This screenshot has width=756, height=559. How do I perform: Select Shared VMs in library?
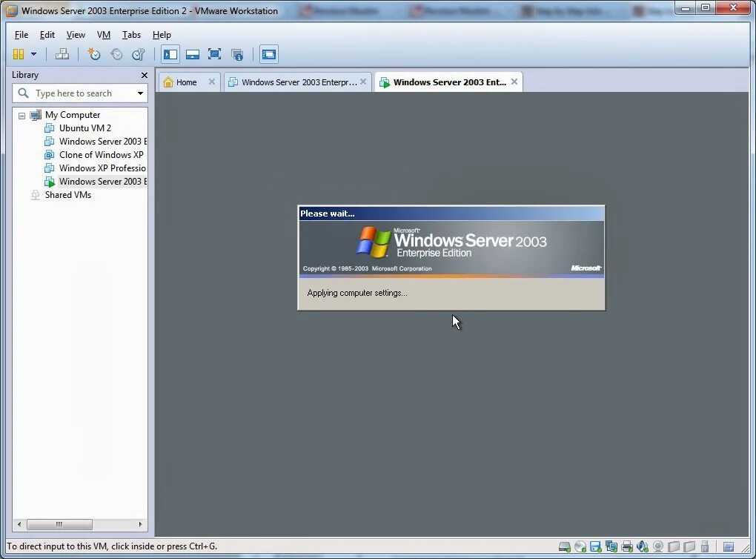point(68,195)
